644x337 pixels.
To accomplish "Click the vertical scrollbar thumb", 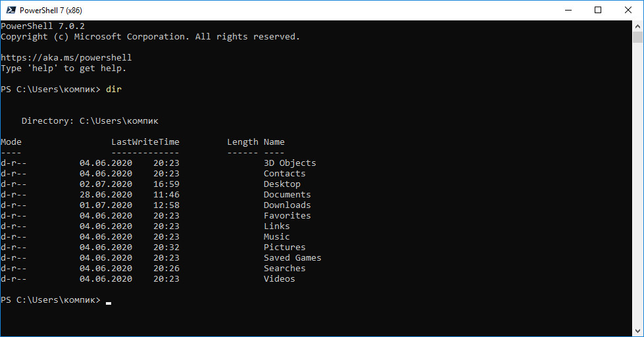I will click(637, 37).
